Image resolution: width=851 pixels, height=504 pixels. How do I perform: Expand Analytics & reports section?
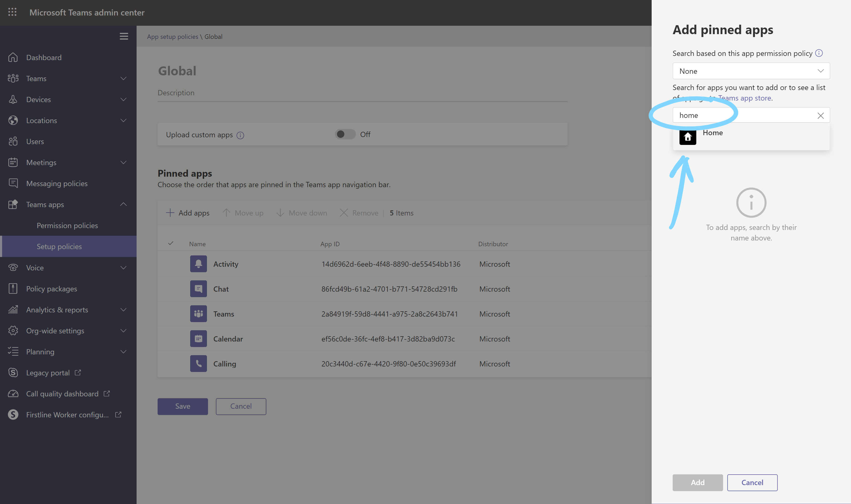123,309
